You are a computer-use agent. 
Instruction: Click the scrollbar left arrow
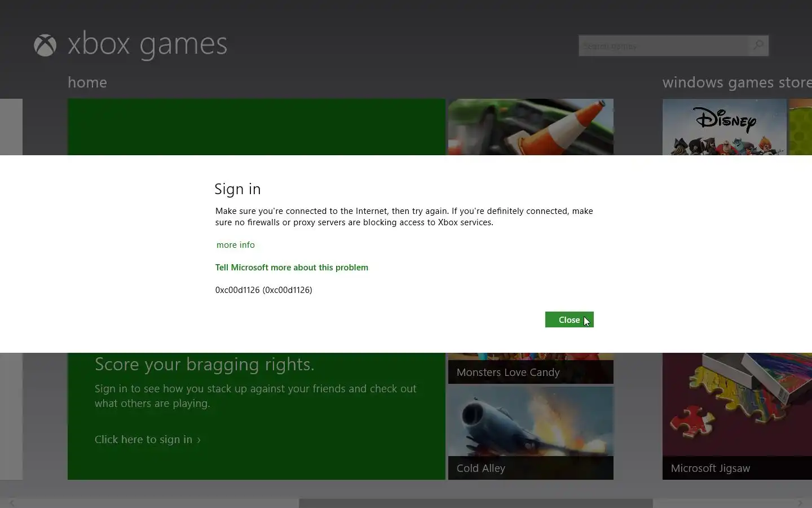(x=11, y=503)
